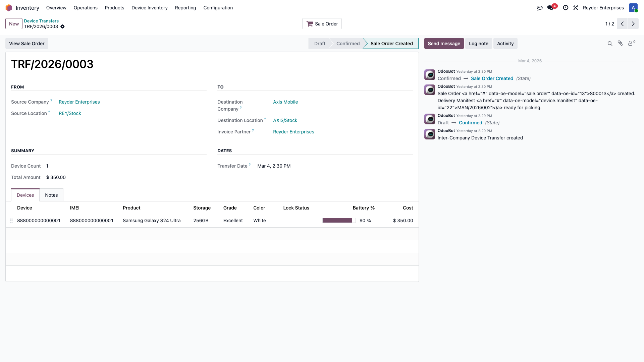Open the debug tools wrench icon
This screenshot has height=362, width=644.
[576, 8]
